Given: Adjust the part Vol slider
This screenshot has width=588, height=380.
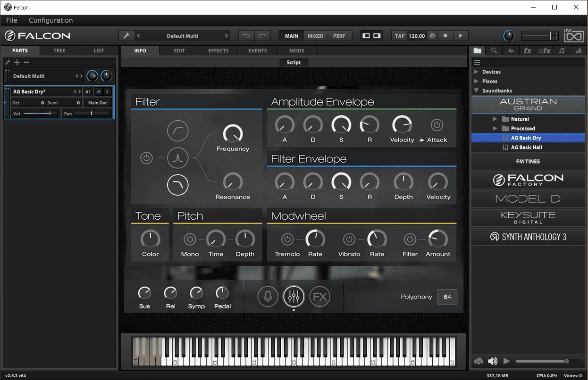Looking at the screenshot, I should tap(41, 114).
